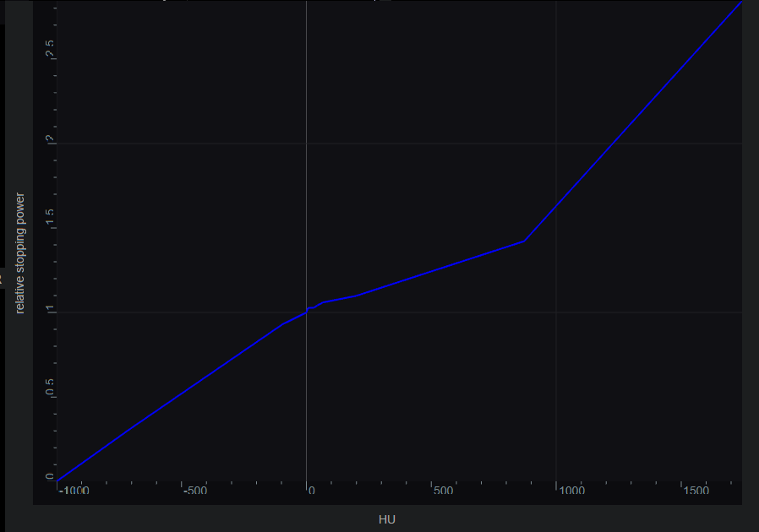Click the curve's sharp bend near HU 850
This screenshot has width=759, height=532.
(524, 241)
